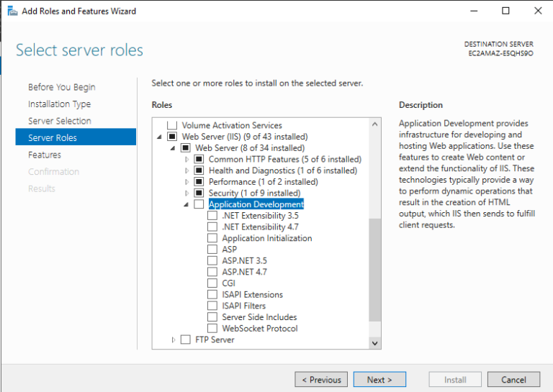Select the Installation Type step
The width and height of the screenshot is (553, 392).
click(x=60, y=104)
